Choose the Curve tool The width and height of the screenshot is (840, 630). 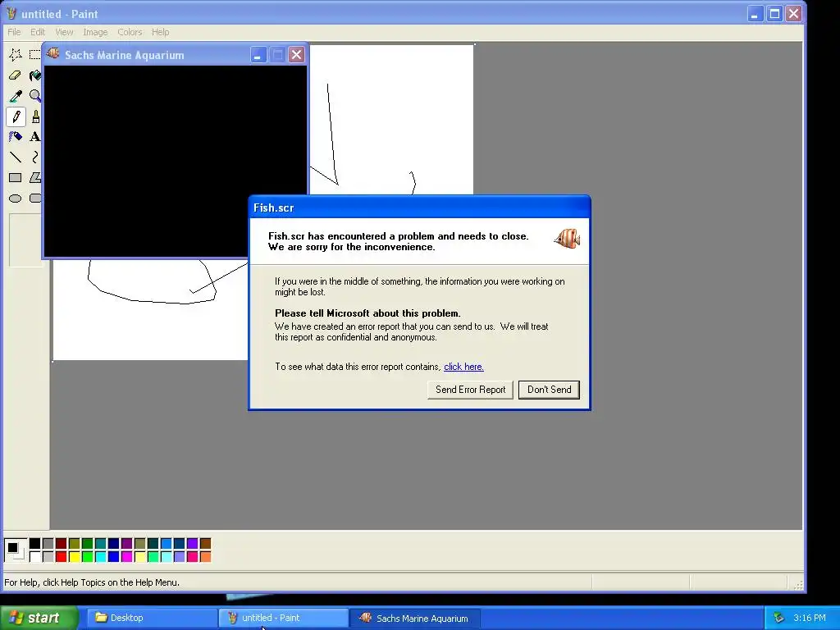click(34, 157)
